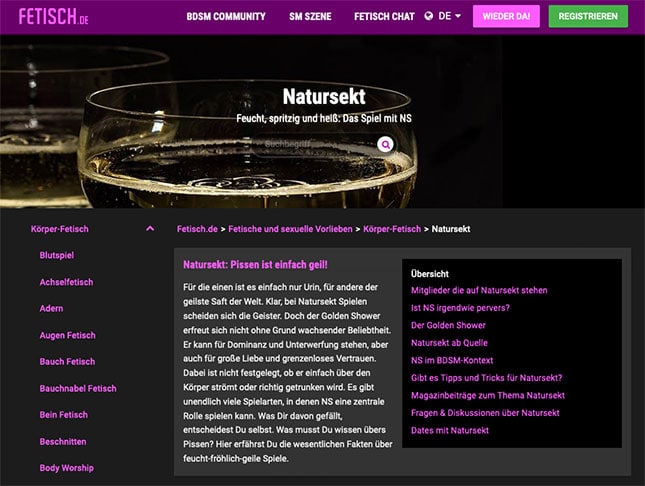The image size is (645, 486).
Task: Jump to Ist NS irgendwie pervers?
Action: (460, 308)
